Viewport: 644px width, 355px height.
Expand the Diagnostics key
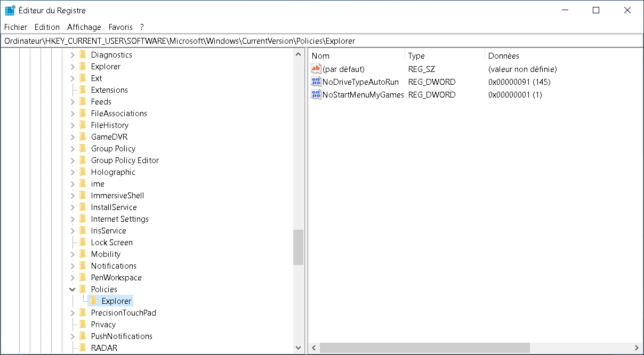point(73,55)
